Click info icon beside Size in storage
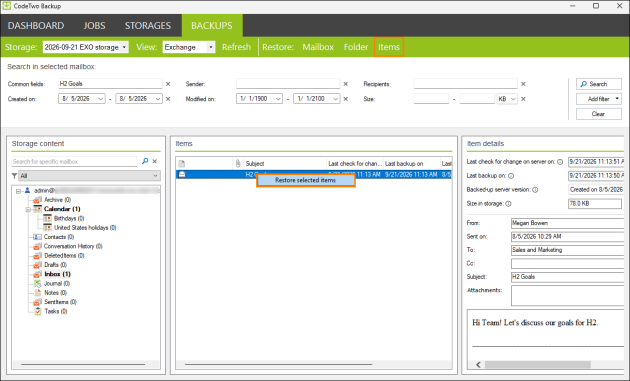Viewport: 630px width, 381px height. tap(508, 204)
